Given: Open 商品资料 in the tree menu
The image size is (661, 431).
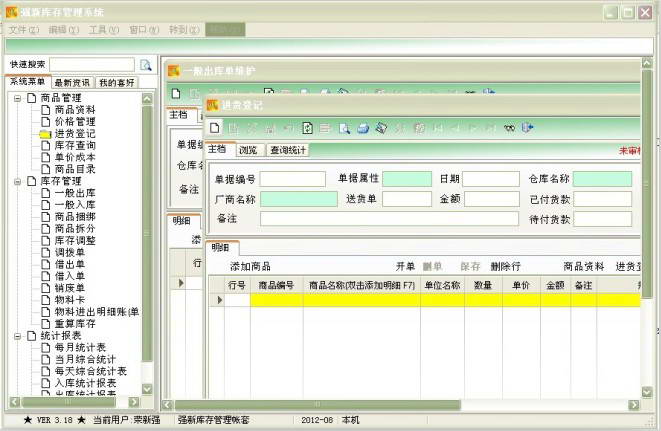Looking at the screenshot, I should (75, 110).
